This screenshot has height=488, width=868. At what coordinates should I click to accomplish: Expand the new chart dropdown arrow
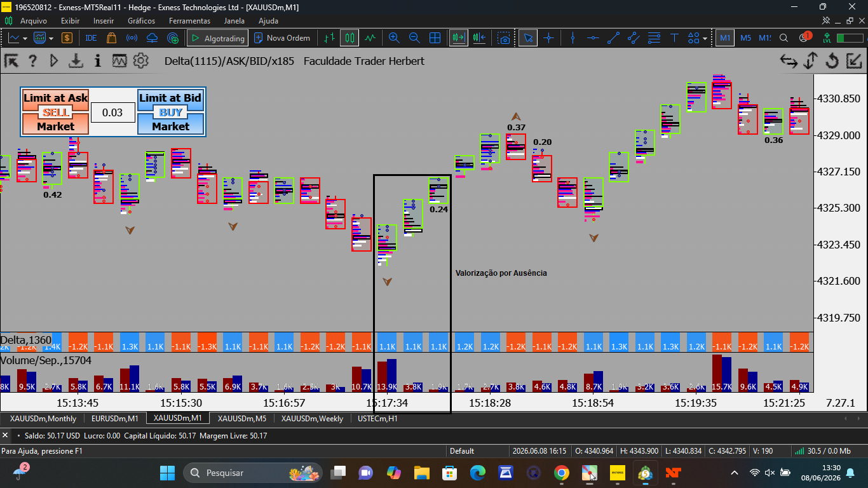[x=25, y=38]
